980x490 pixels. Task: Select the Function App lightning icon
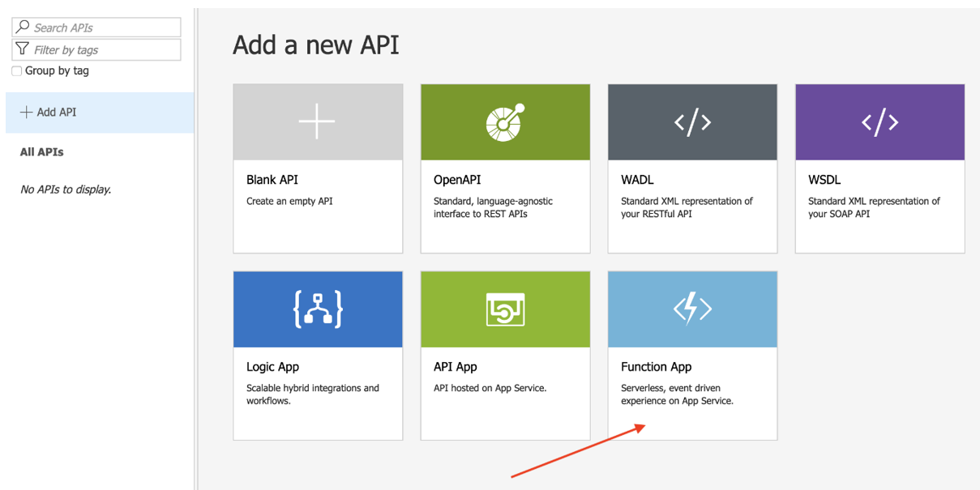[691, 309]
